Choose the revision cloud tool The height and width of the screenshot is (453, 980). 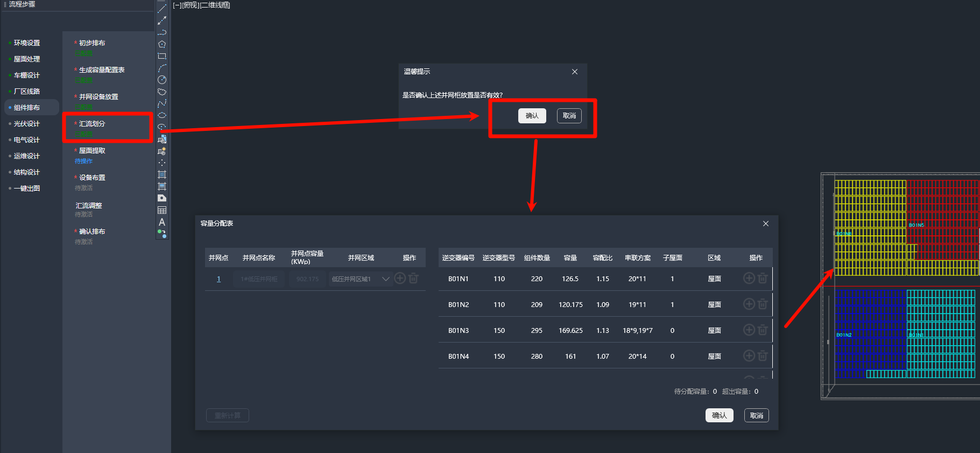pyautogui.click(x=162, y=92)
